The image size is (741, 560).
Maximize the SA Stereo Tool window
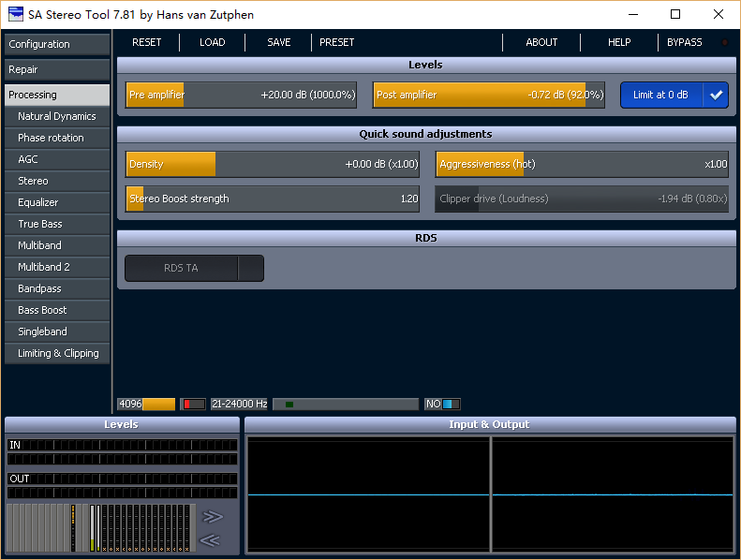pyautogui.click(x=675, y=15)
